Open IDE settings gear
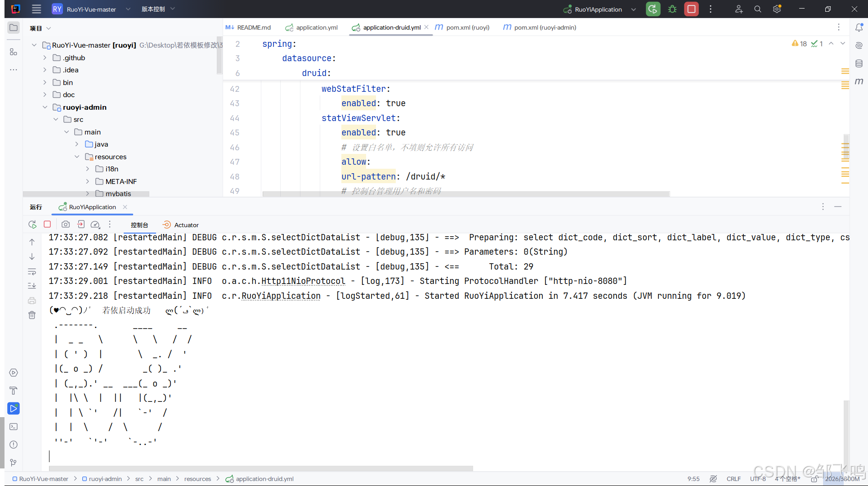This screenshot has height=486, width=868. click(x=777, y=9)
